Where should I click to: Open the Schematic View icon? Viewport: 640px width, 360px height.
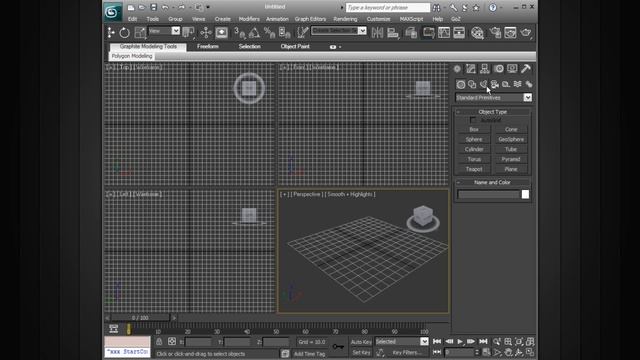tap(459, 33)
